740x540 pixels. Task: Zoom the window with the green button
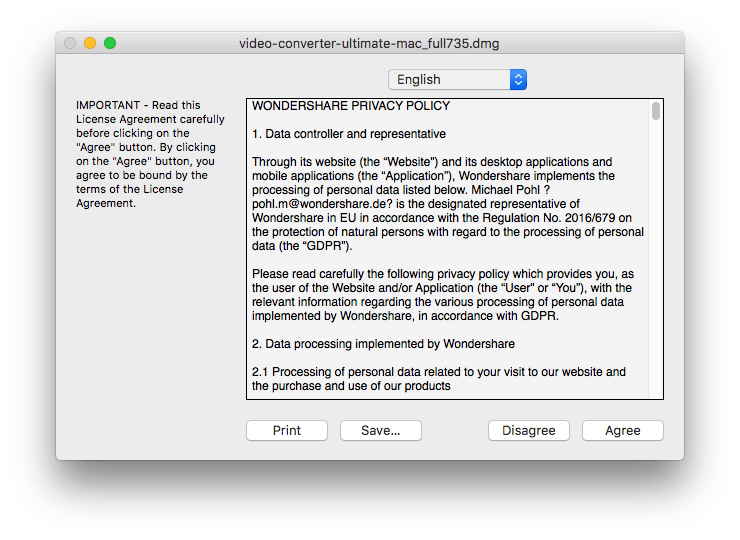(x=110, y=43)
